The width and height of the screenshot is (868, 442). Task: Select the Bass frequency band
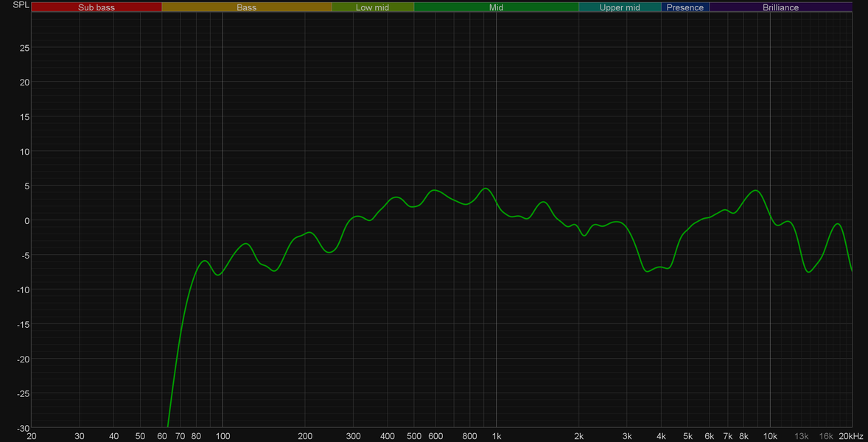tap(246, 7)
